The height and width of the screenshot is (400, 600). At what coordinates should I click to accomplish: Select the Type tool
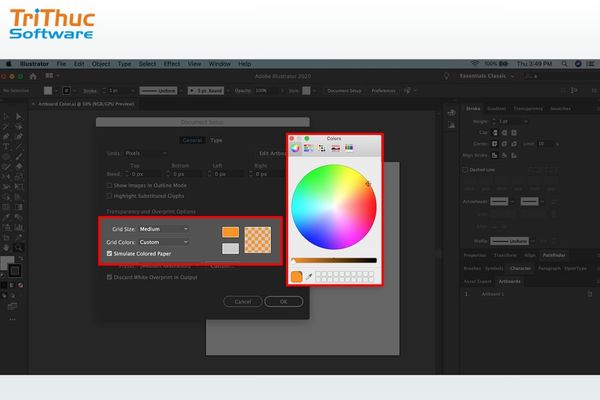tap(6, 147)
